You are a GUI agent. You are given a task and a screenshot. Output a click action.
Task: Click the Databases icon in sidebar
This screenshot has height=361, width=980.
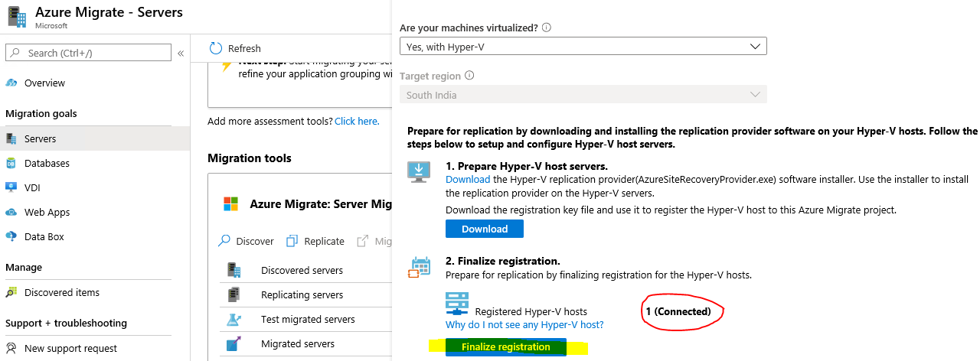coord(11,163)
